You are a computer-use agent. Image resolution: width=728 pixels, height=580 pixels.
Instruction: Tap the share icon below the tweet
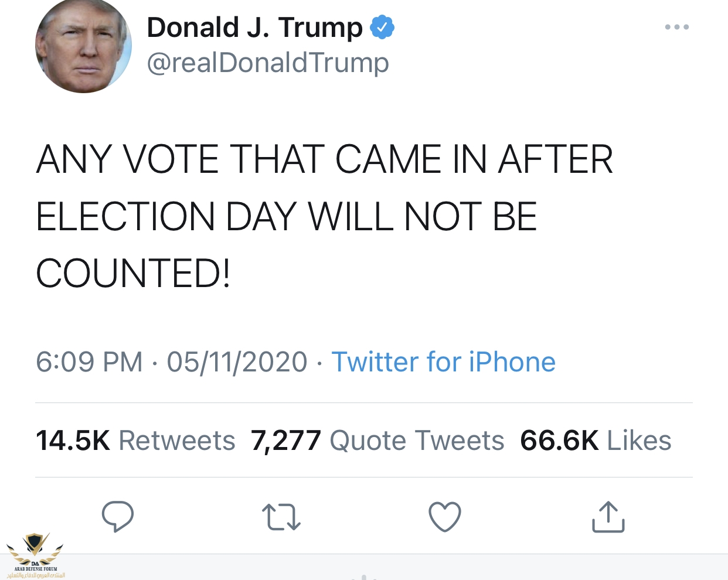(608, 517)
